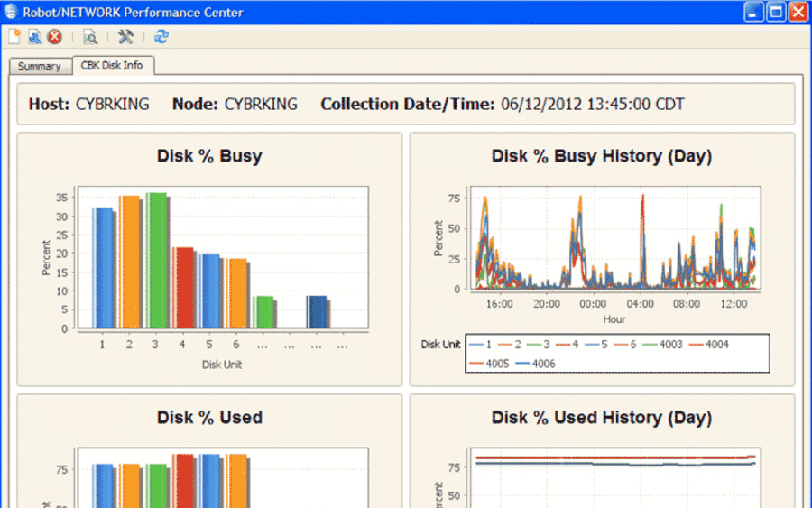Click the Disk % Busy chart title
812x508 pixels.
click(209, 156)
